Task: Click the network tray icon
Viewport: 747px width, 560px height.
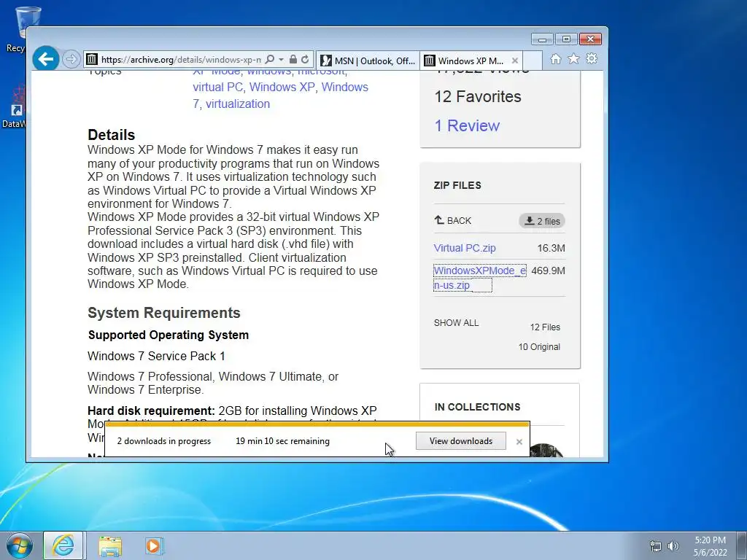Action: pos(656,545)
